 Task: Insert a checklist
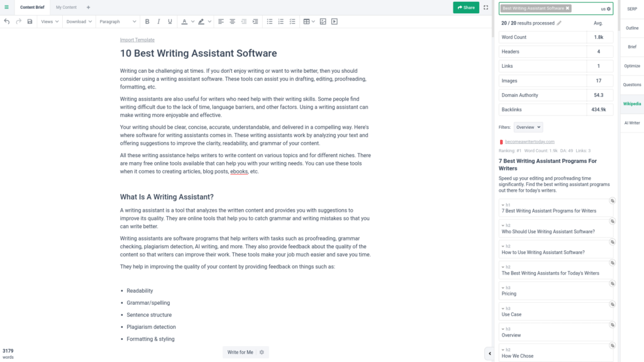point(292,21)
